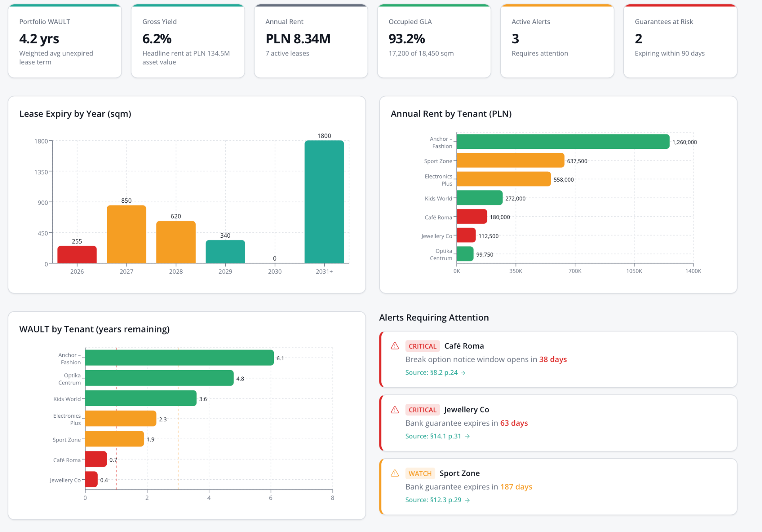Click the 2031+ teal expiry bar
The width and height of the screenshot is (762, 532).
pyautogui.click(x=324, y=202)
